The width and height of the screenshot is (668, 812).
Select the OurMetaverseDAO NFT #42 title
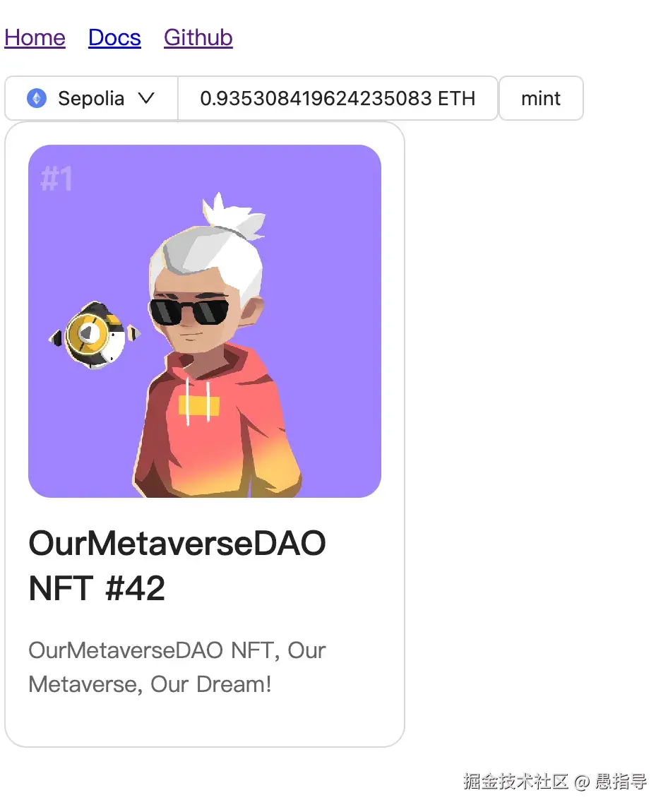[x=177, y=566]
